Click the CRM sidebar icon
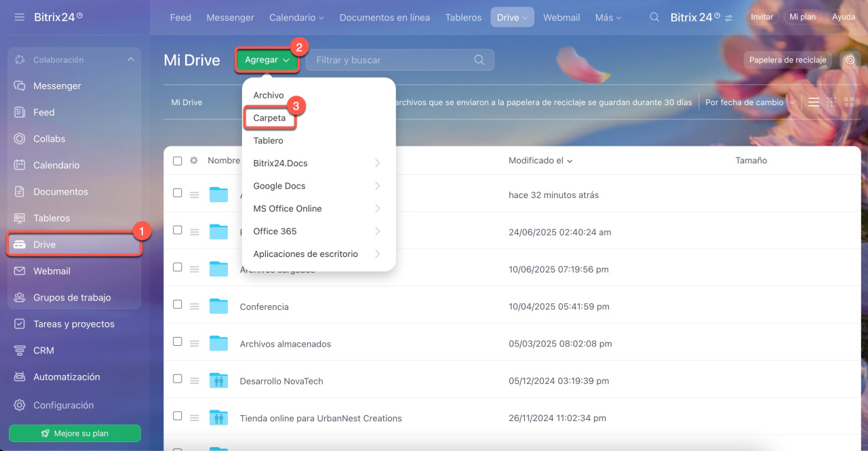 click(20, 351)
